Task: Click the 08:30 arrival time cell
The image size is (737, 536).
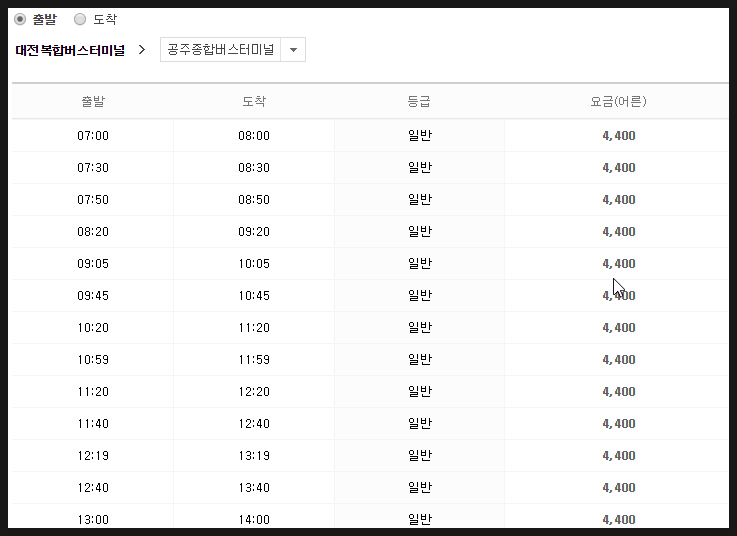Action: tap(254, 168)
